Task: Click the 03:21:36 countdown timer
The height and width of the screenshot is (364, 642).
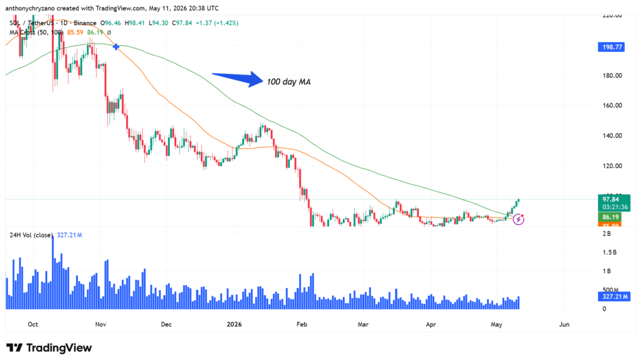Action: [615, 207]
